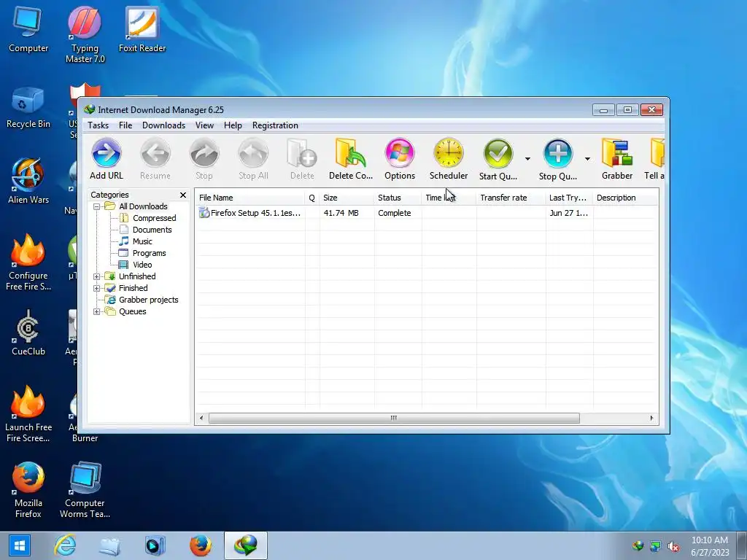This screenshot has height=560, width=747.
Task: Click the Recycle Bin desktop icon
Action: pyautogui.click(x=28, y=107)
